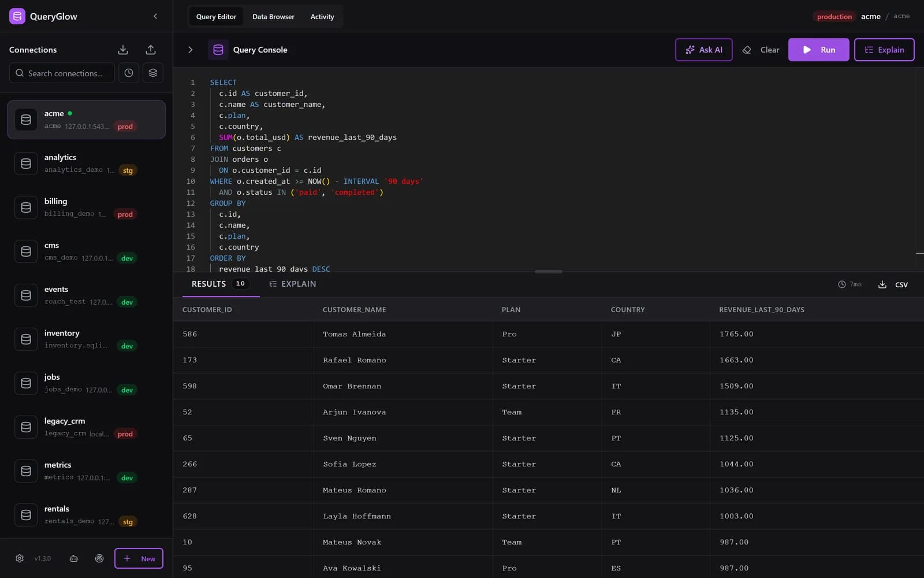Click customer id 287
The width and height of the screenshot is (924, 578).
pyautogui.click(x=189, y=490)
